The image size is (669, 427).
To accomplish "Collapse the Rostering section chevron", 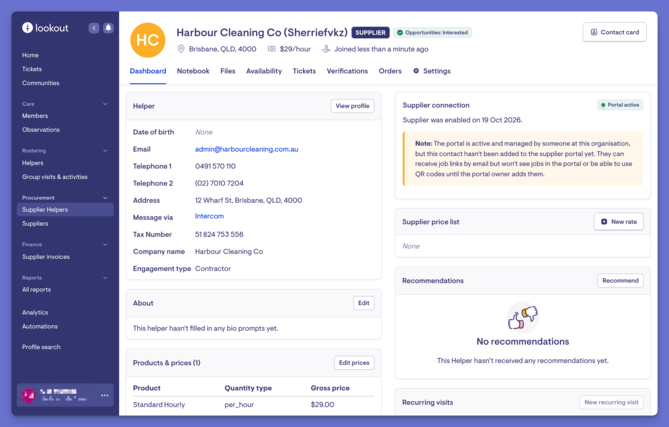I will click(105, 151).
